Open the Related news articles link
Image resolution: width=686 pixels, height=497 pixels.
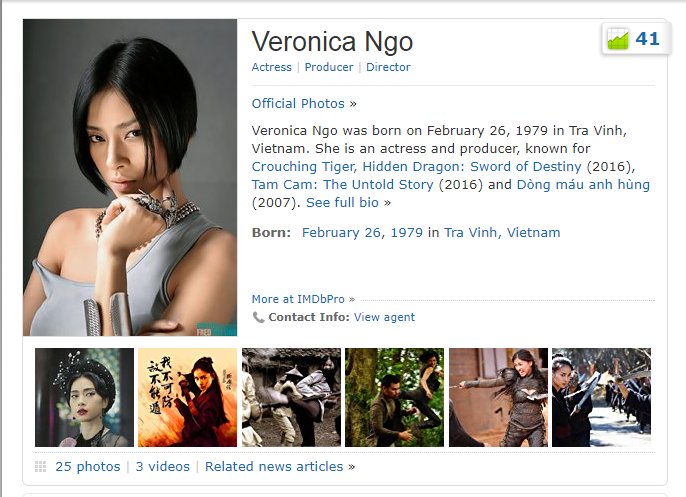[x=274, y=466]
